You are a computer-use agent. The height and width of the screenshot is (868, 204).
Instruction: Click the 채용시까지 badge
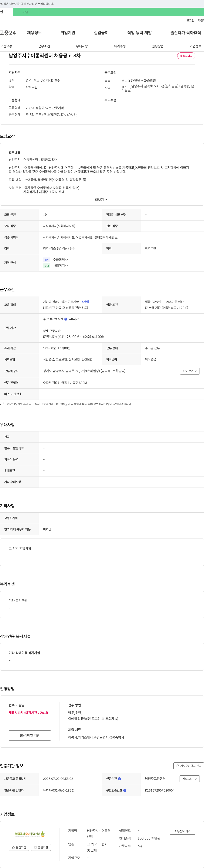(186, 56)
